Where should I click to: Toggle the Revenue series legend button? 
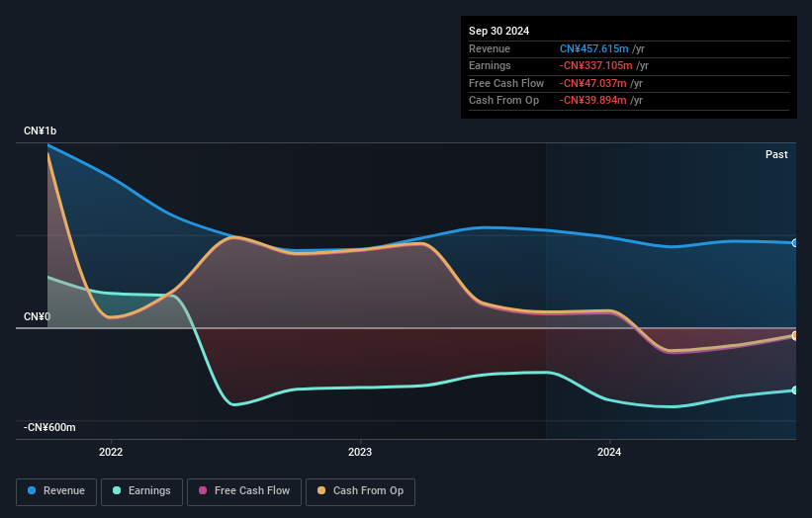click(x=56, y=491)
